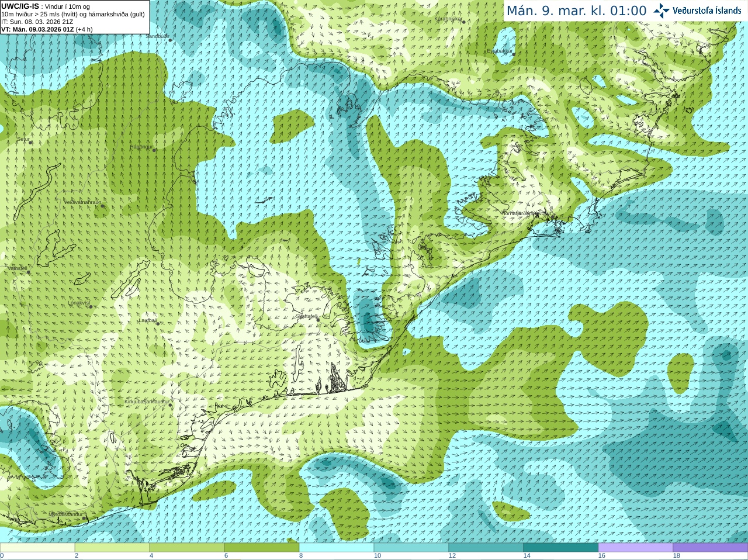The image size is (748, 560).
Task: Click the 0–2 m/s pale legend swatch
Action: pos(37,548)
